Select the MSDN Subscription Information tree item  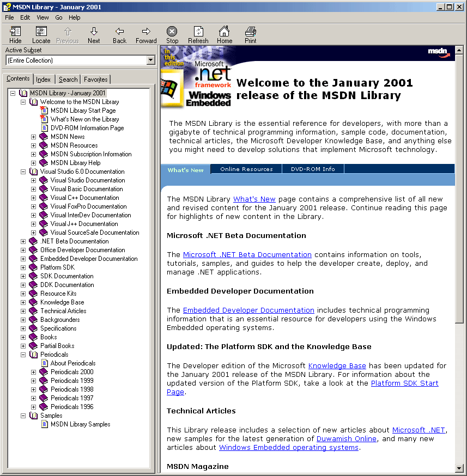click(91, 154)
